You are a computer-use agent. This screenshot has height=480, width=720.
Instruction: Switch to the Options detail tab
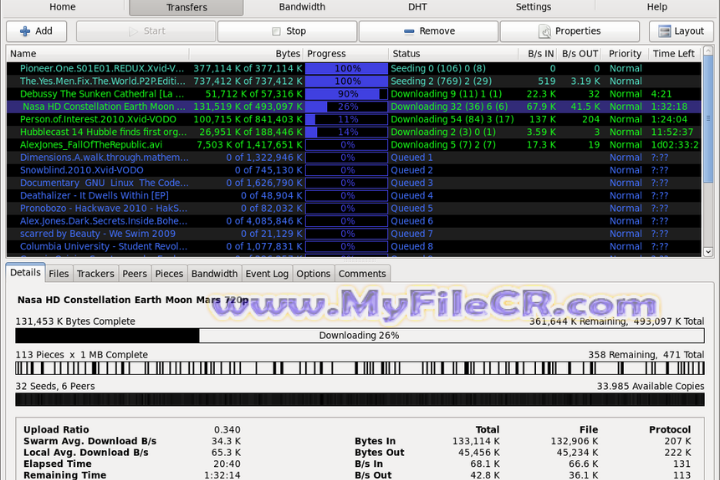pyautogui.click(x=313, y=274)
